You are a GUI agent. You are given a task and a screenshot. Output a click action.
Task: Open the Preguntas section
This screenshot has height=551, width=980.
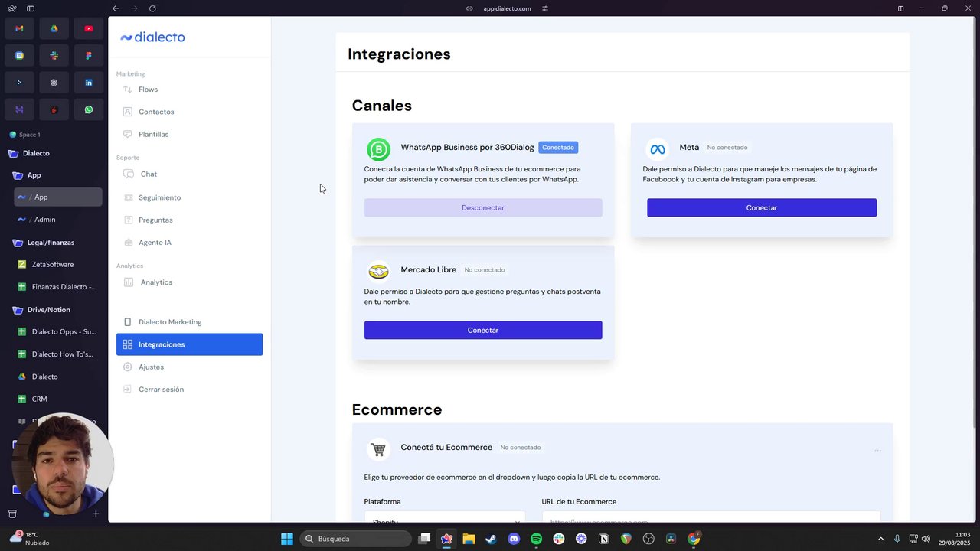pyautogui.click(x=189, y=220)
